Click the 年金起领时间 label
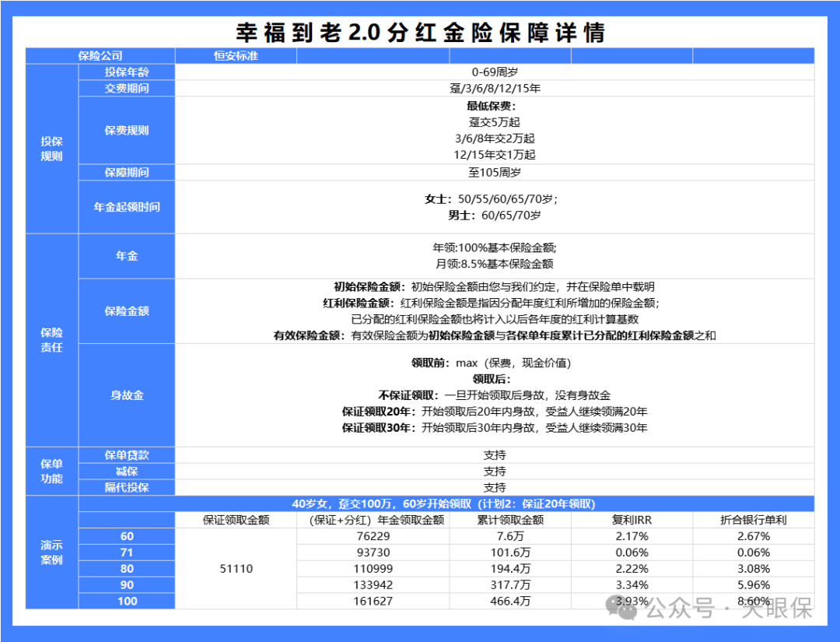Screen dimensions: 840x642 (126, 207)
